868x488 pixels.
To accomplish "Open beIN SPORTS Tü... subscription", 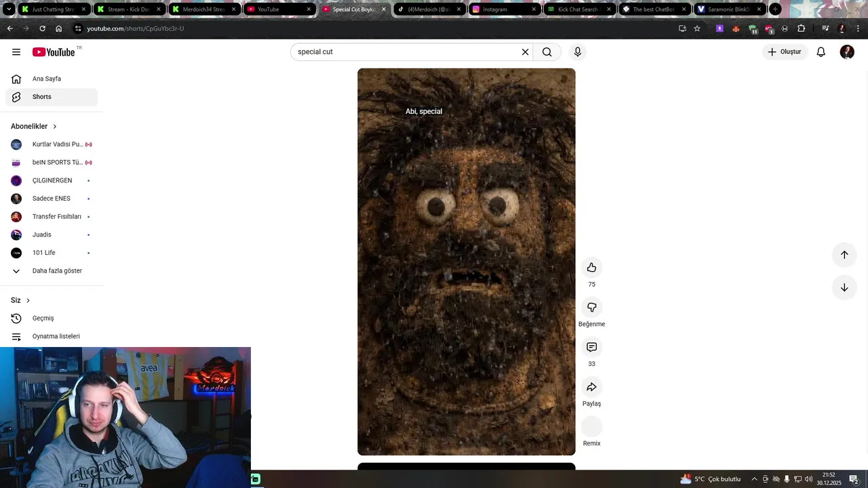I will (52, 163).
